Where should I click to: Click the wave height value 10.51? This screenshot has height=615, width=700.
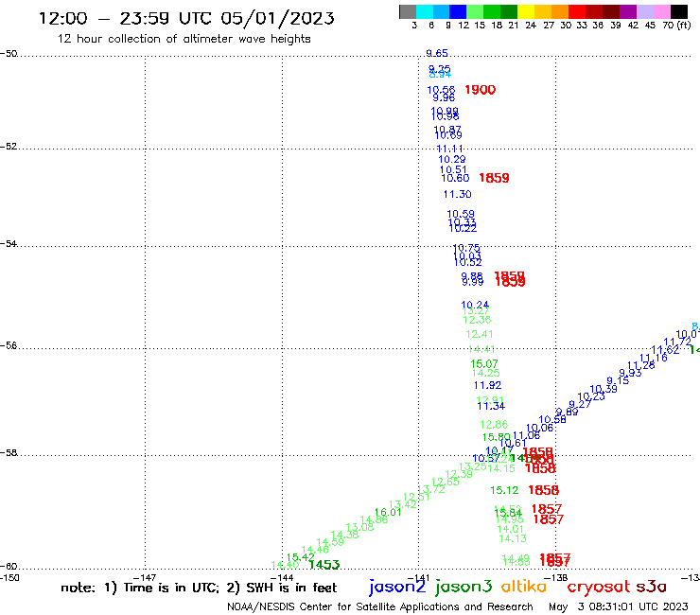pos(453,169)
